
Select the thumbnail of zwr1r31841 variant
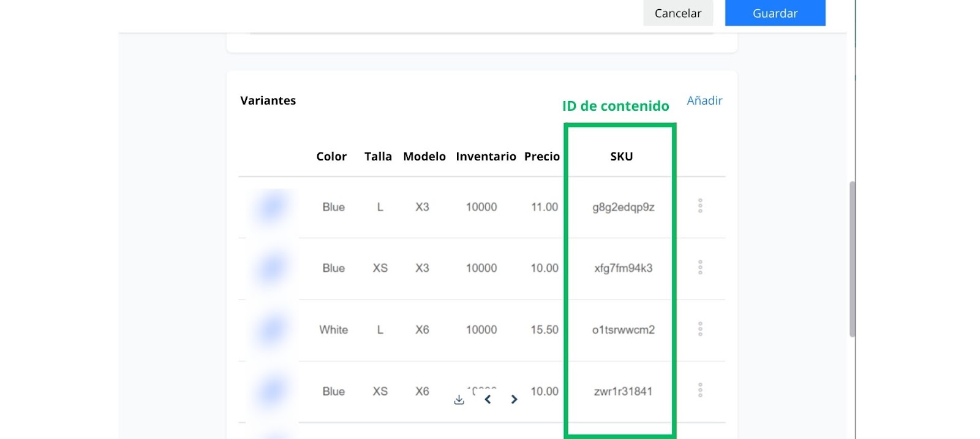pyautogui.click(x=272, y=391)
